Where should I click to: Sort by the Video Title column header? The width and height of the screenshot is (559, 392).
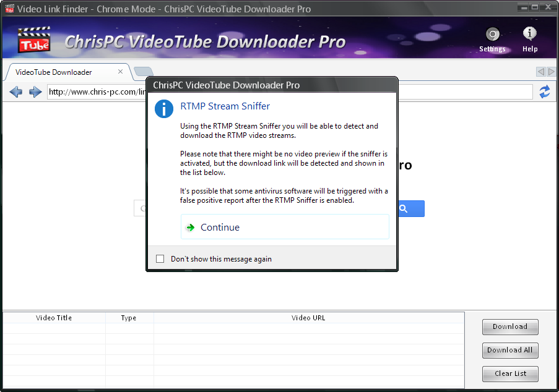click(54, 318)
